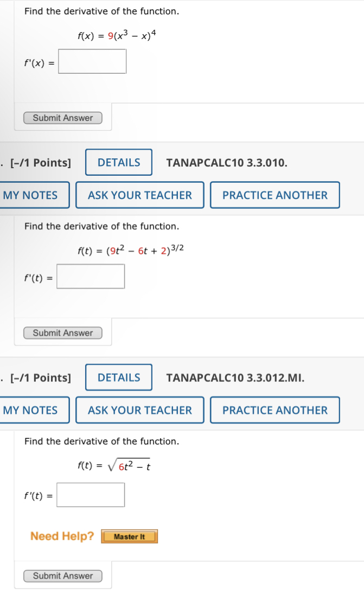Click the Master It help button
Screen dimensions: 364x595
(x=130, y=536)
